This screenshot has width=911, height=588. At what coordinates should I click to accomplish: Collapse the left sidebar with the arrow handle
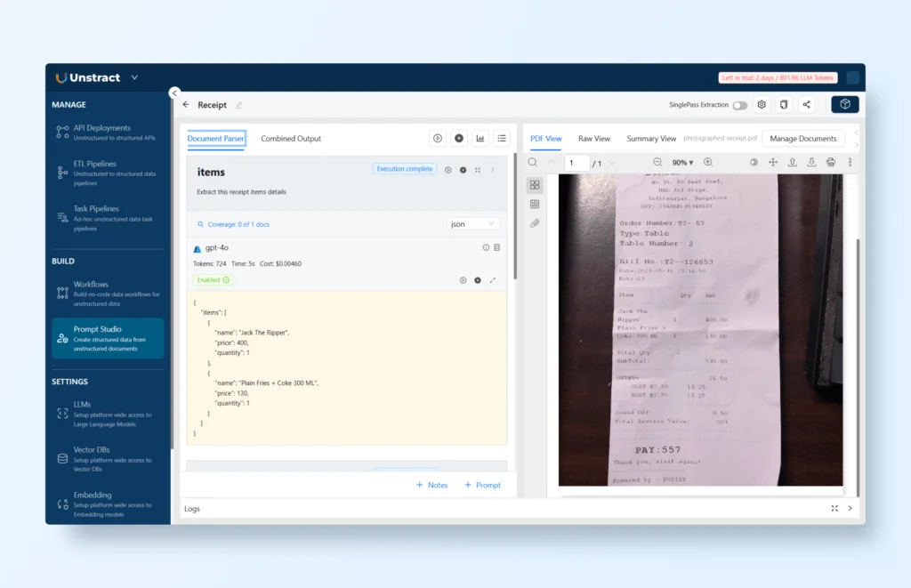coord(174,93)
